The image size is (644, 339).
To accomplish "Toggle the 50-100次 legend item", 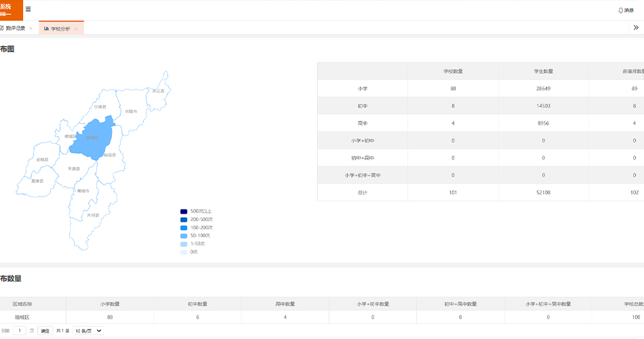I will click(x=197, y=236).
